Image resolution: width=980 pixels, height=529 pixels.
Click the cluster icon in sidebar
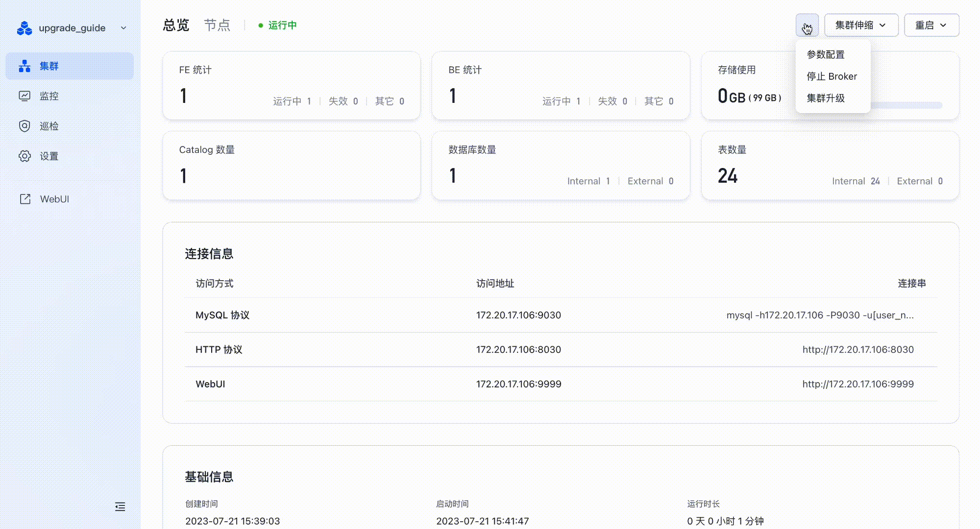click(x=24, y=66)
